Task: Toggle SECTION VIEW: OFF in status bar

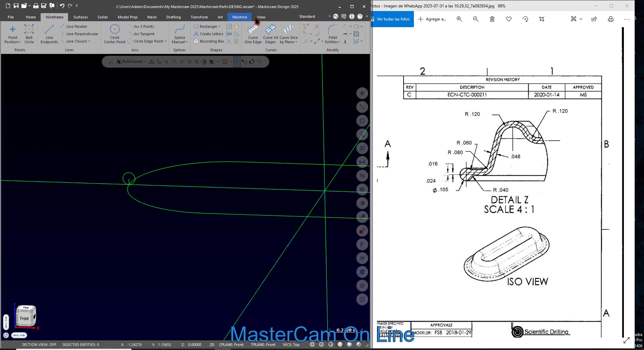Action: pos(39,345)
